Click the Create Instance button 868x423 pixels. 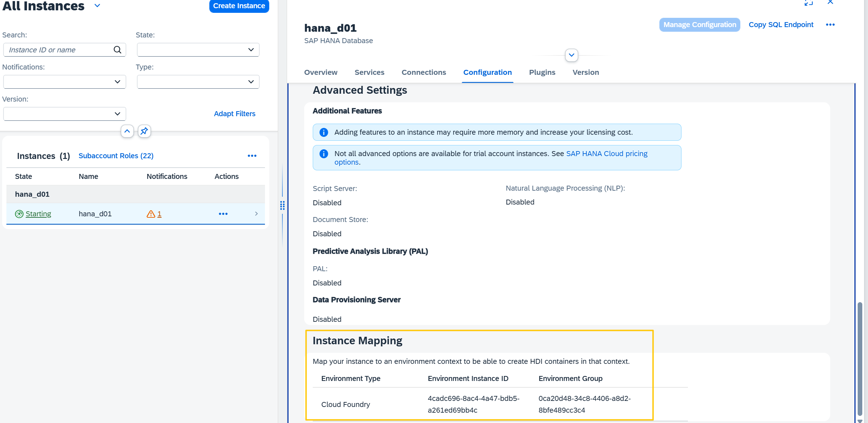click(239, 6)
